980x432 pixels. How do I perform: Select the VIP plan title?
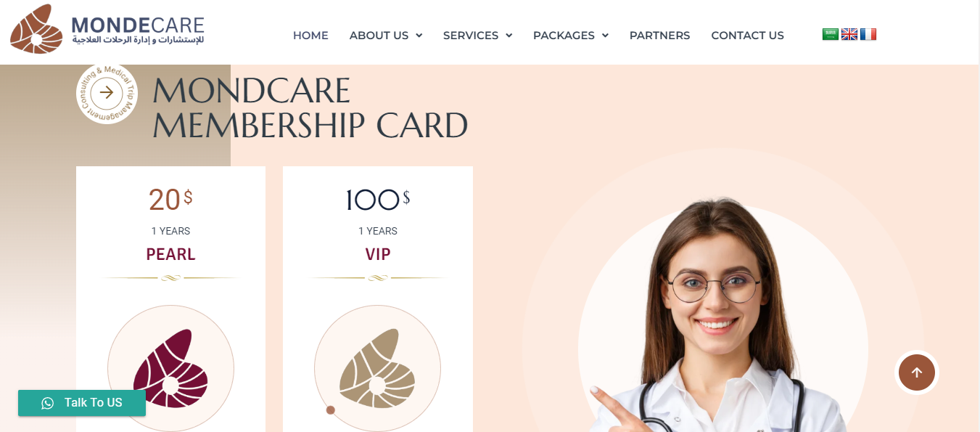[378, 255]
